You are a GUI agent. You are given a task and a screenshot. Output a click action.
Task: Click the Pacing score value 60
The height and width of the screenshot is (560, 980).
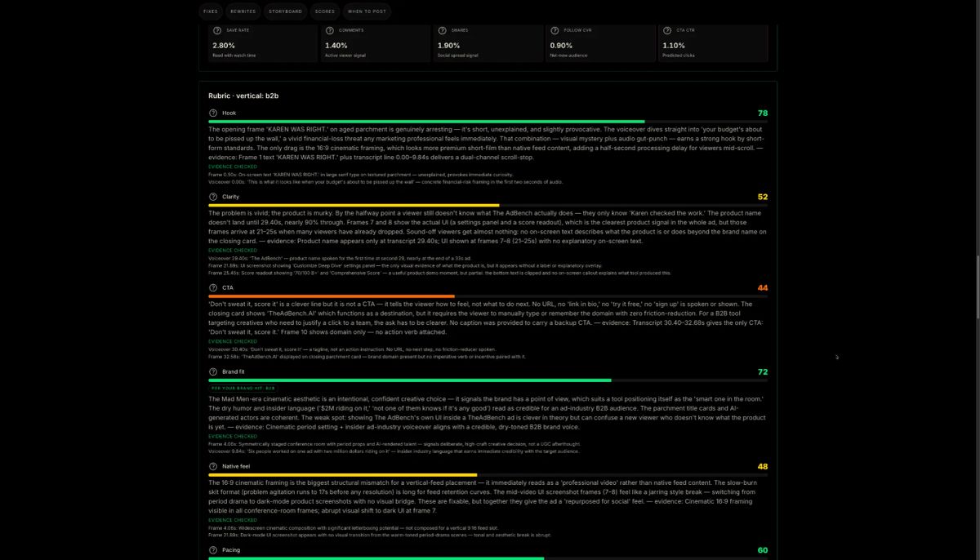763,550
